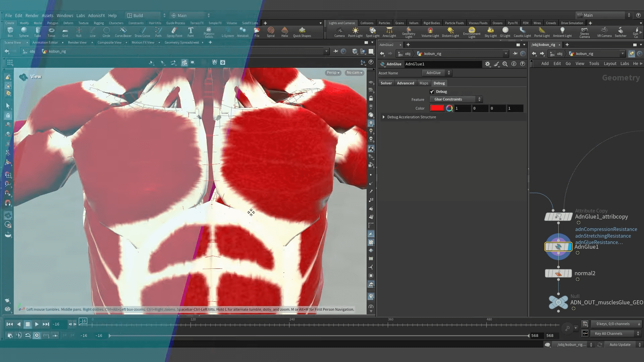Open the Persp camera dropdown

point(333,73)
